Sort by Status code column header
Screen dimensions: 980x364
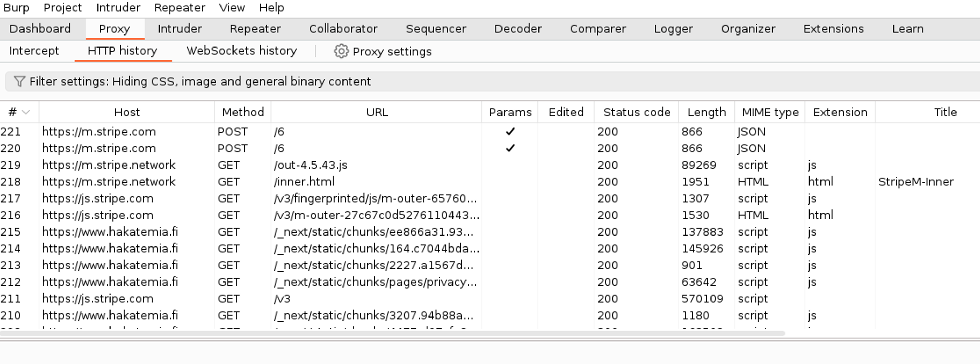click(636, 112)
